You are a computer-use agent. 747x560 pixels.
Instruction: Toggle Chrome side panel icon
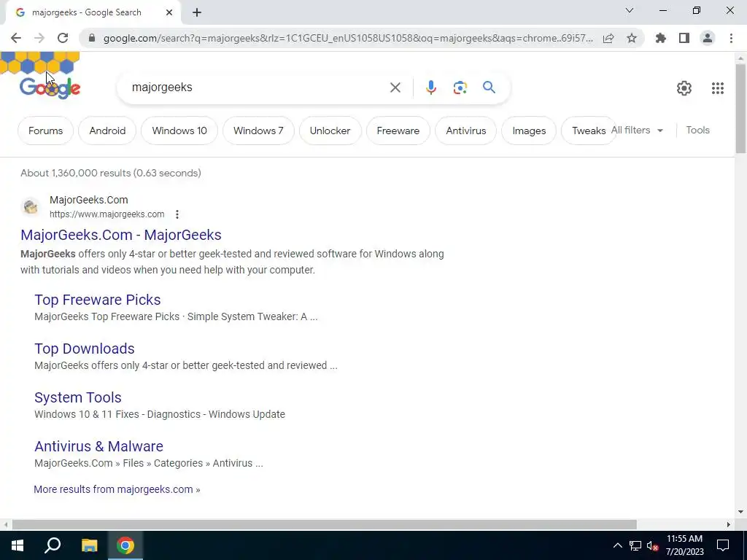684,38
